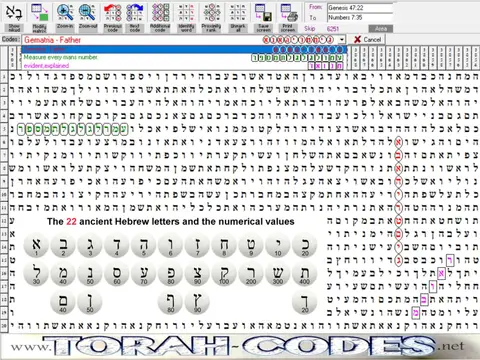Go to the Next code
This screenshot has height=360, width=480.
point(135,17)
